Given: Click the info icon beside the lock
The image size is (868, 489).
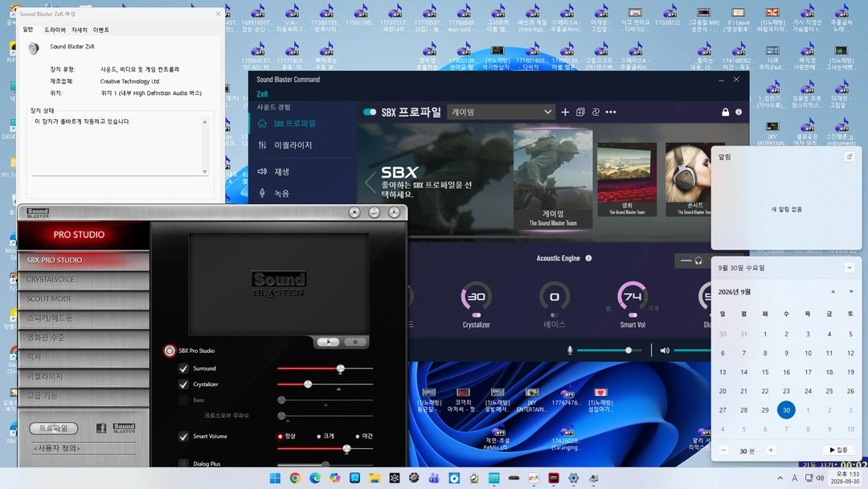Looking at the screenshot, I should point(739,112).
